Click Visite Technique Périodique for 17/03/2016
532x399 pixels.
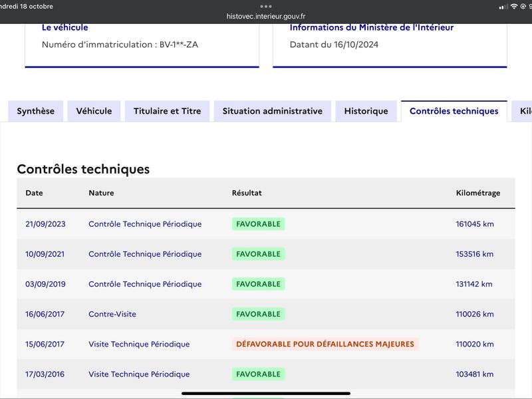click(139, 374)
